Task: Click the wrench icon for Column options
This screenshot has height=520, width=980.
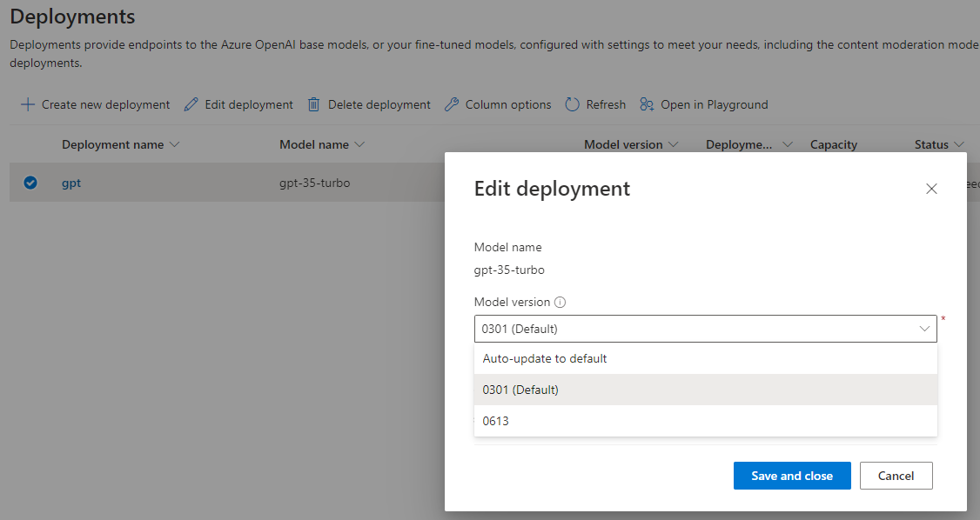Action: [451, 104]
